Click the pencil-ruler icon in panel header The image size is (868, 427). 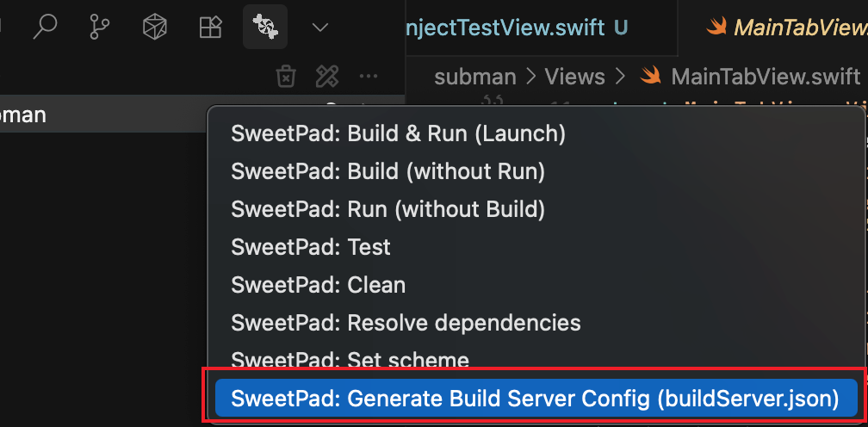[x=327, y=77]
